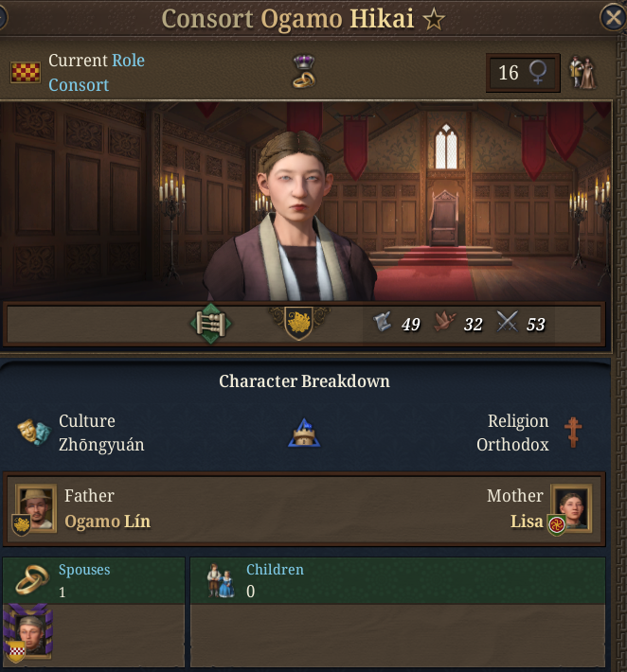Image resolution: width=627 pixels, height=672 pixels.
Task: Click the castle in blue triangle icon
Action: tap(304, 433)
